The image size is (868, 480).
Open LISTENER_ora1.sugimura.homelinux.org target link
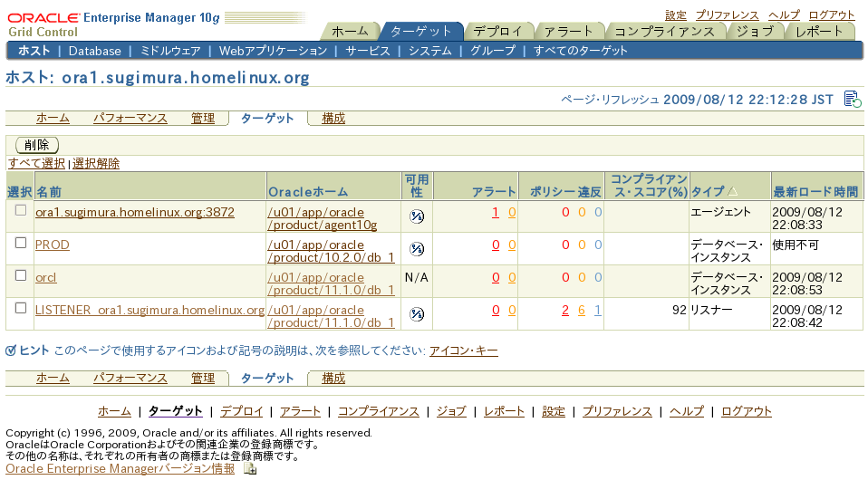(149, 310)
